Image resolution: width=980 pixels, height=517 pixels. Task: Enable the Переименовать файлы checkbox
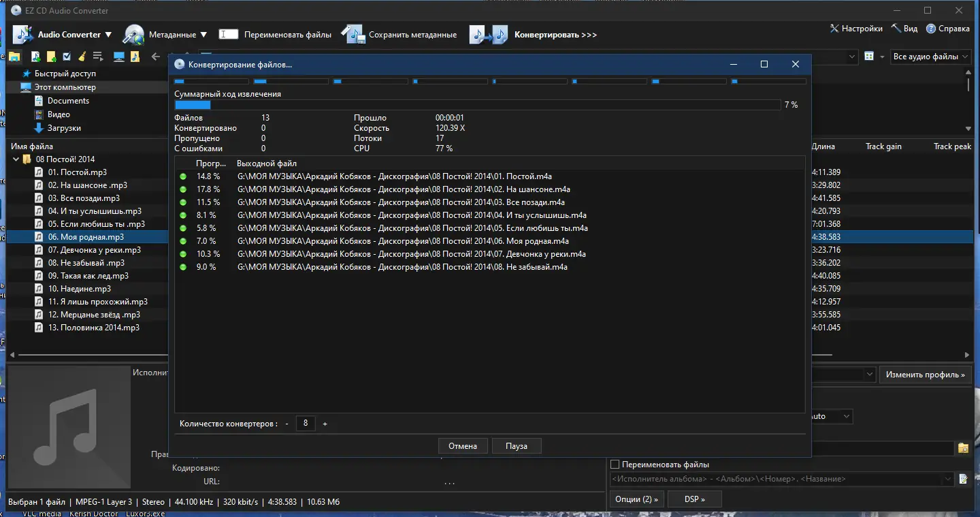(615, 465)
